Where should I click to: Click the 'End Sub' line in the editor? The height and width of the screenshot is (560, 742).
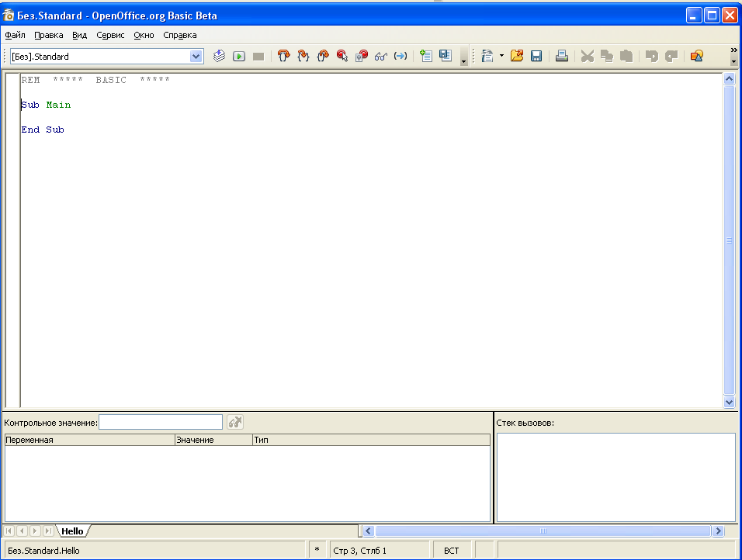tap(43, 130)
